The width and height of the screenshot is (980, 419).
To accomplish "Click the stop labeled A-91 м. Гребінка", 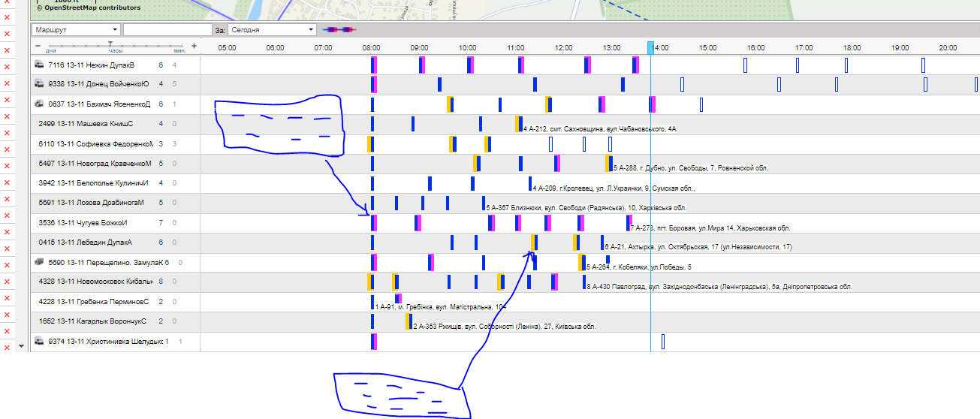I will tap(439, 307).
